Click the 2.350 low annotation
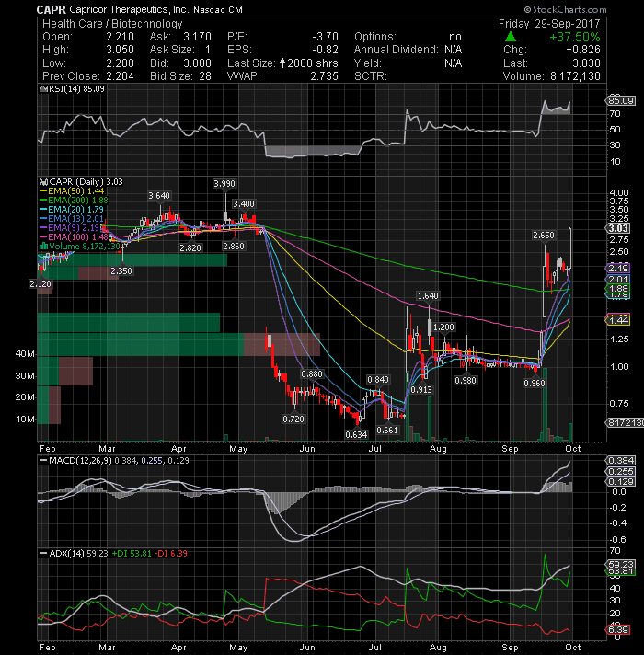644x655 pixels. (121, 271)
